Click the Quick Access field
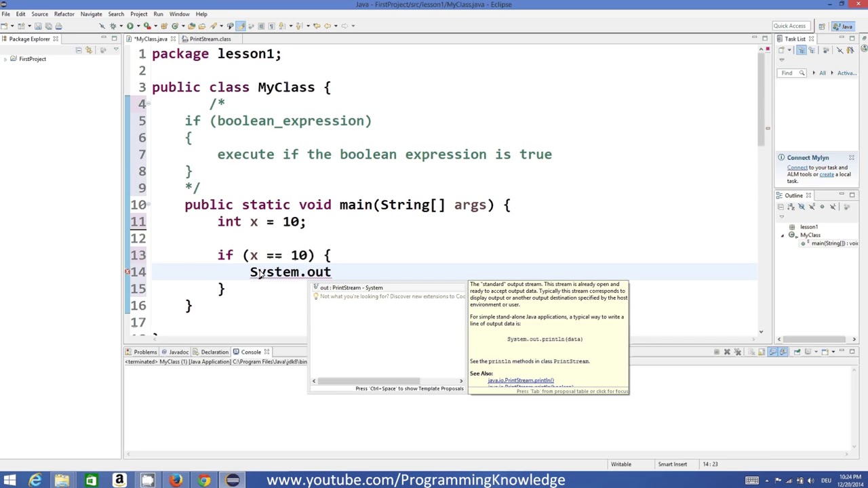 tap(791, 26)
